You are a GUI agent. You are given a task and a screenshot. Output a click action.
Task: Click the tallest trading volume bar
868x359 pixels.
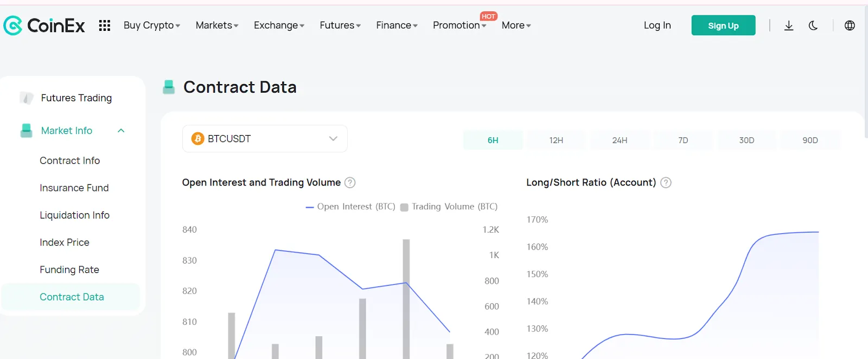point(406,299)
